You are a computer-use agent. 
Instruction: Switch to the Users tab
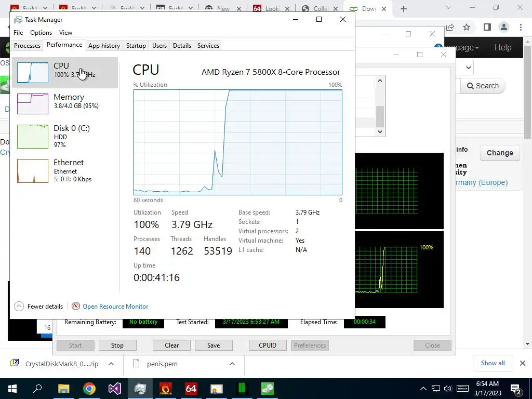[159, 46]
